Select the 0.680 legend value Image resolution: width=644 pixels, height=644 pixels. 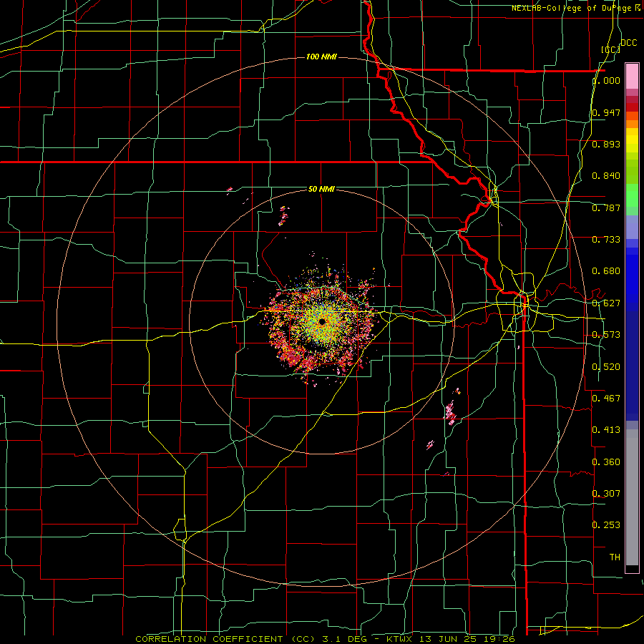coord(606,271)
